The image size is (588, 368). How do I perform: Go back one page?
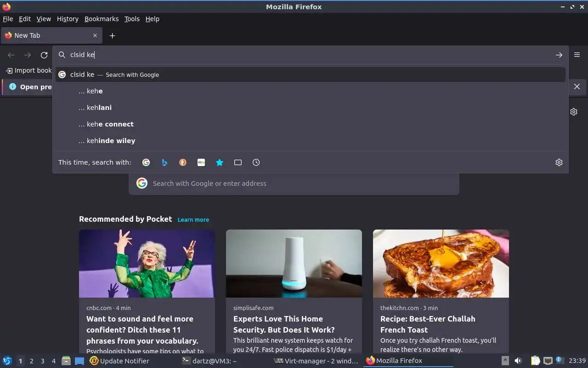coord(11,55)
